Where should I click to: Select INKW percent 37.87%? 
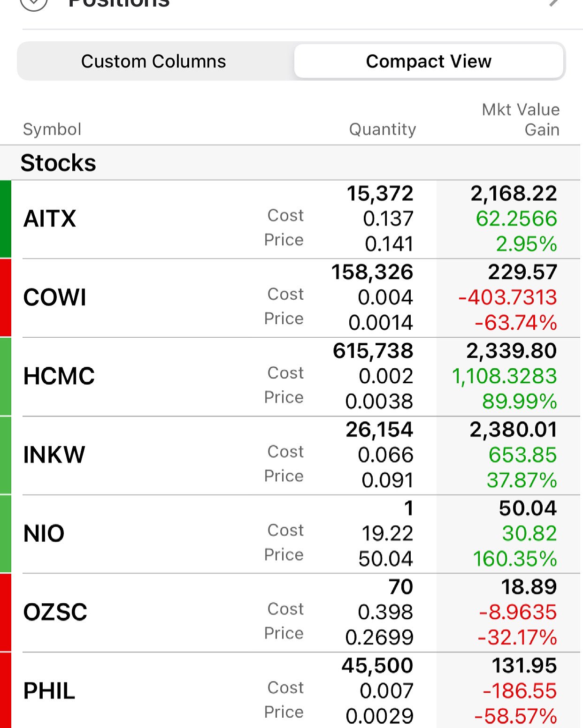pyautogui.click(x=522, y=480)
